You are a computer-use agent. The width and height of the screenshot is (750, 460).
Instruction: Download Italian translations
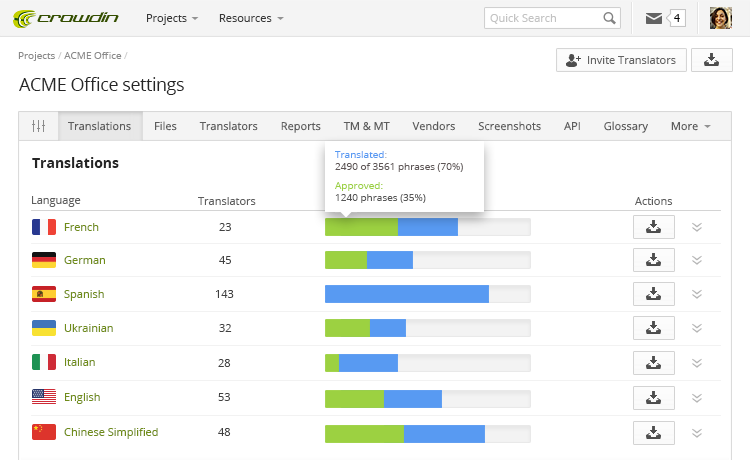[653, 363]
